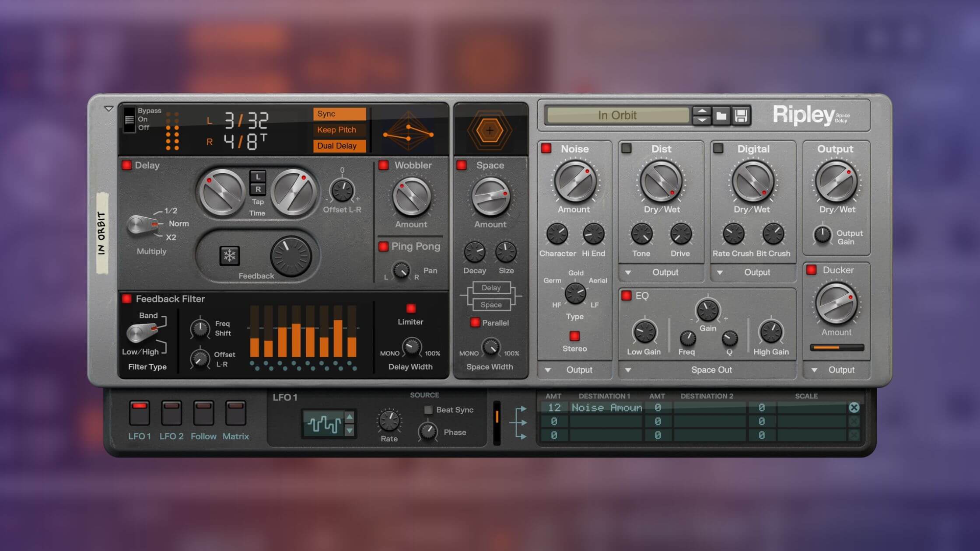
Task: Click the LFO Rate knob
Action: pos(389,421)
